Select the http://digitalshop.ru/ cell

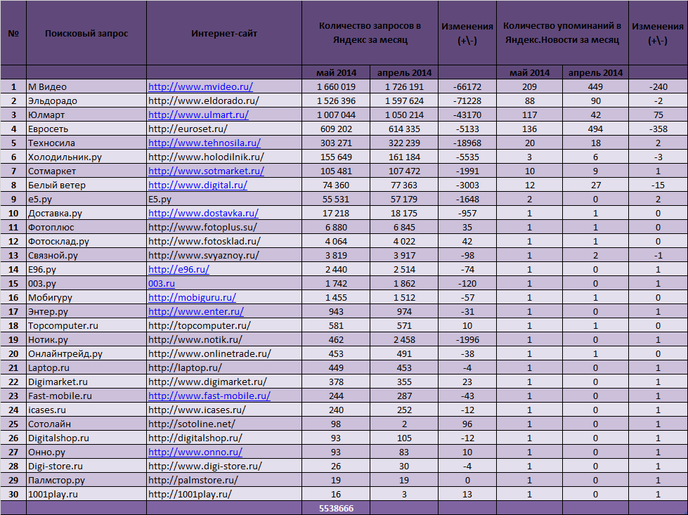pos(224,438)
